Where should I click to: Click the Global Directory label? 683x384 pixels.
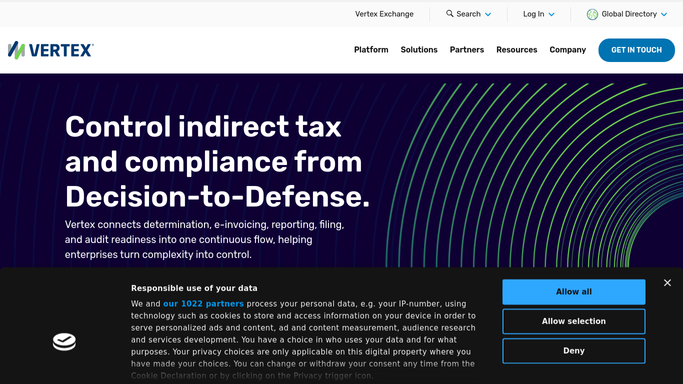click(x=629, y=14)
